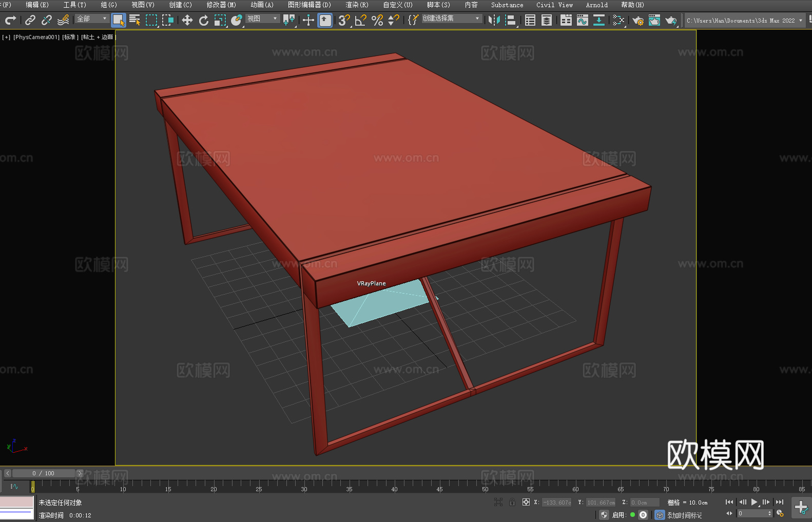Image resolution: width=812 pixels, height=522 pixels.
Task: Click the PhysCamera001 viewport label
Action: tap(36, 37)
